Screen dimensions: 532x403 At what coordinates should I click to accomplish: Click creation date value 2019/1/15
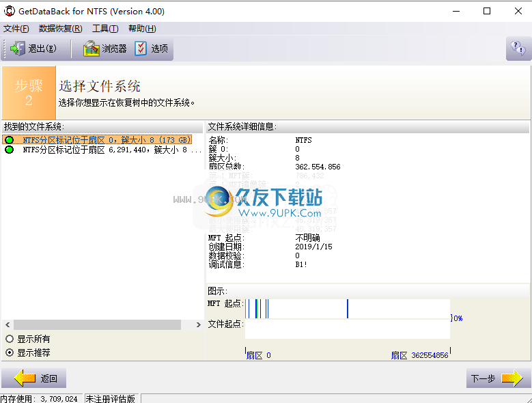click(x=313, y=247)
